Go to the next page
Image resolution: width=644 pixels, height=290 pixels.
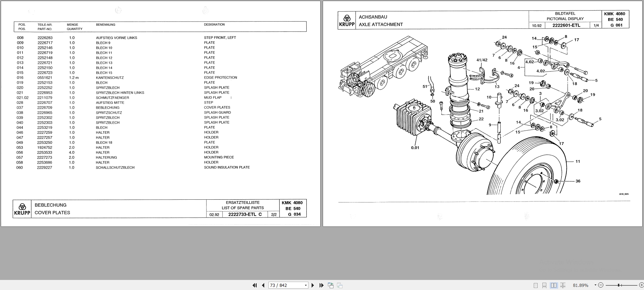(313, 285)
